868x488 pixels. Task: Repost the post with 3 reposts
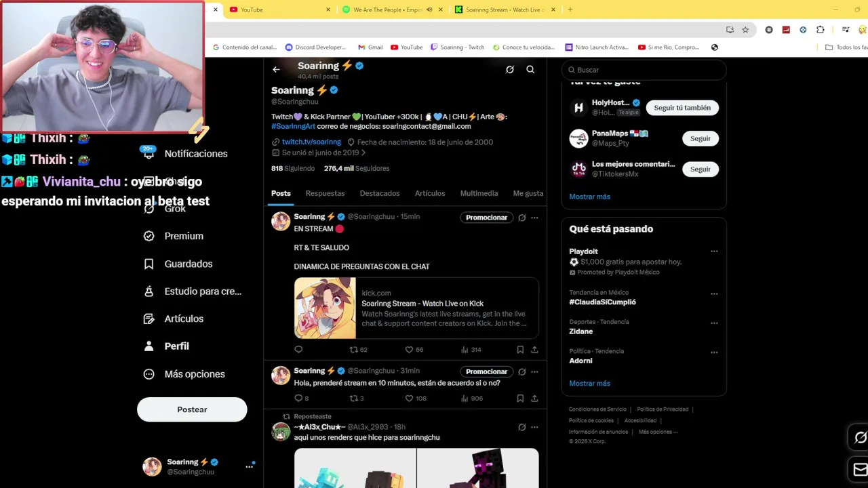357,399
